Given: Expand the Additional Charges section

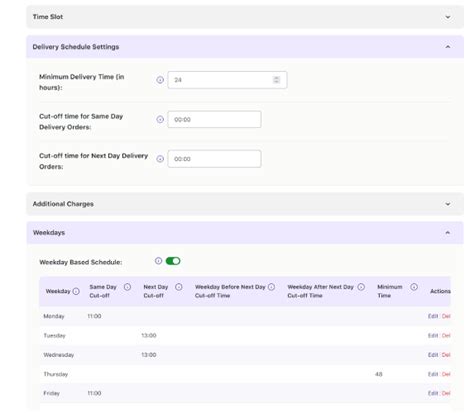Looking at the screenshot, I should 448,204.
